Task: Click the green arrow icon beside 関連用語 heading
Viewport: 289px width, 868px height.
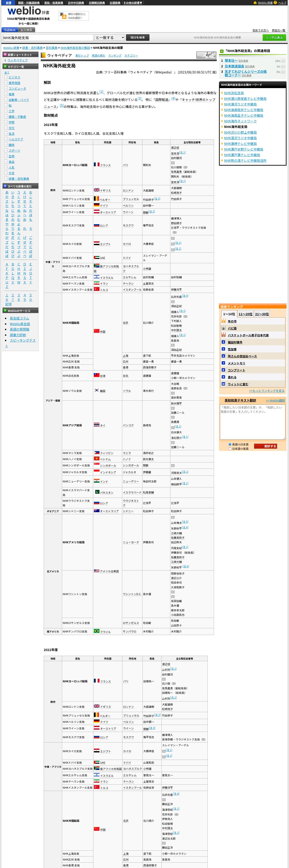Action: click(x=222, y=51)
